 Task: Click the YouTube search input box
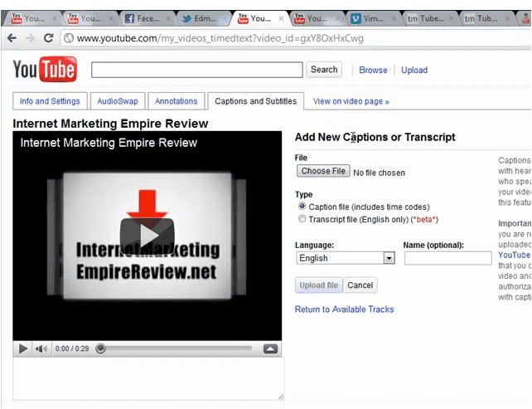[197, 70]
